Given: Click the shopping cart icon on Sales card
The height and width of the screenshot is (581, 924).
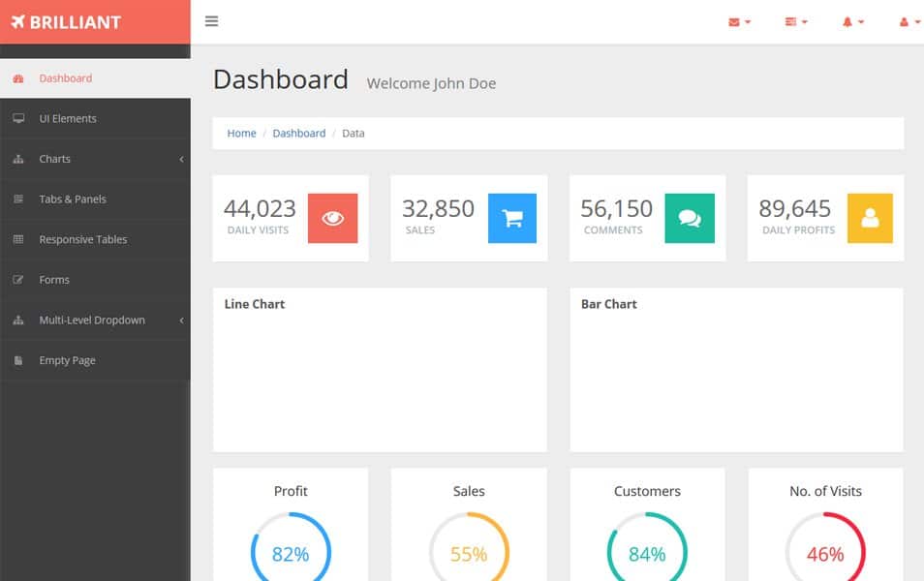Looking at the screenshot, I should [x=510, y=217].
